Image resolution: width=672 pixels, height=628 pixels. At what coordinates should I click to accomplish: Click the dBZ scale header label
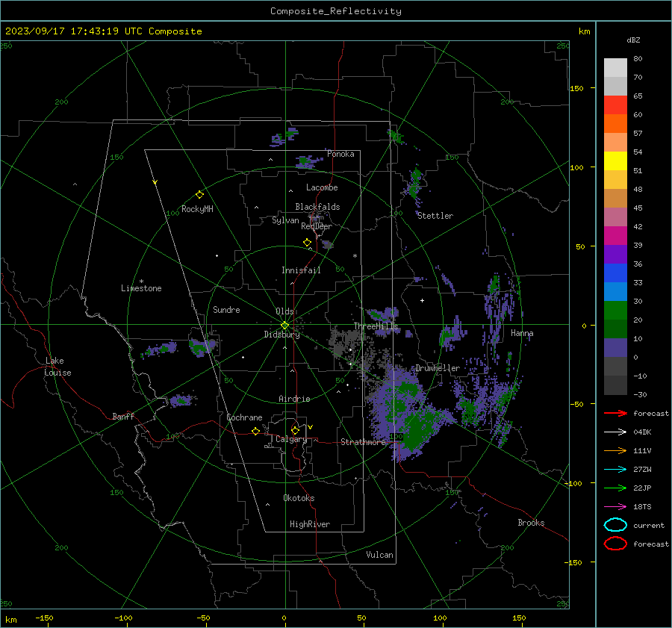633,40
